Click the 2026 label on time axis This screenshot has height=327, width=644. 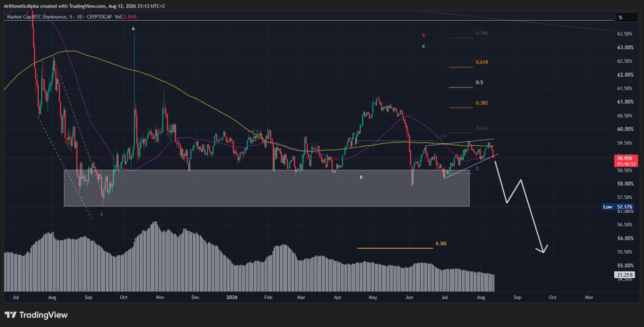point(232,297)
